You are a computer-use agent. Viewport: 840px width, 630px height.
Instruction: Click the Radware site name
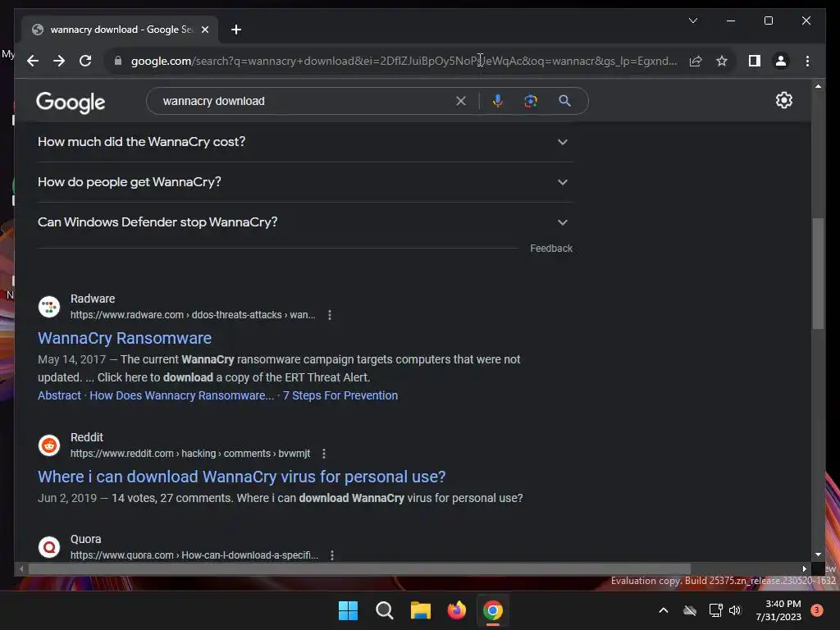coord(93,299)
